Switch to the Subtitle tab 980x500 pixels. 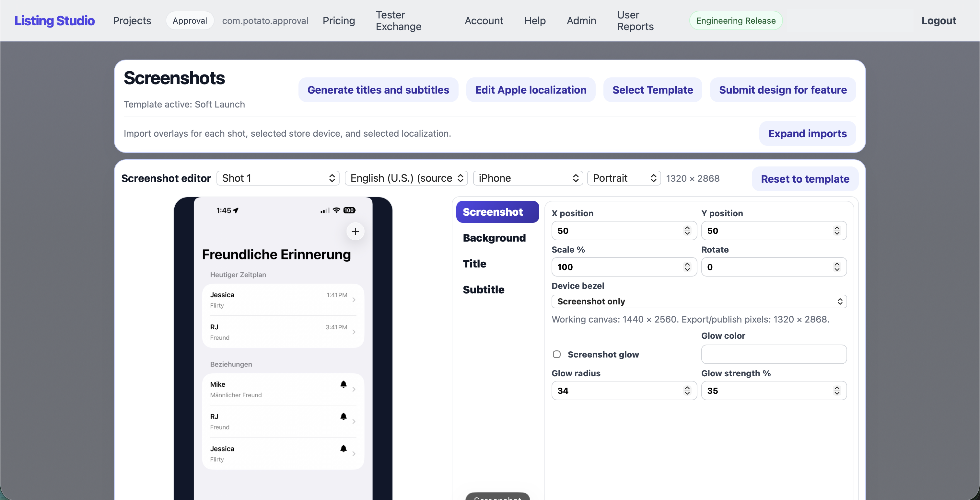pos(484,290)
